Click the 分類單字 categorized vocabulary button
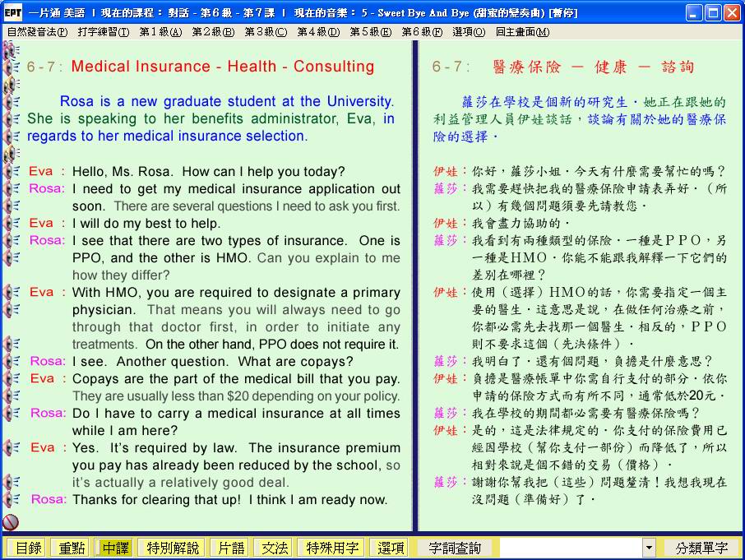The width and height of the screenshot is (745, 560). pos(701,548)
